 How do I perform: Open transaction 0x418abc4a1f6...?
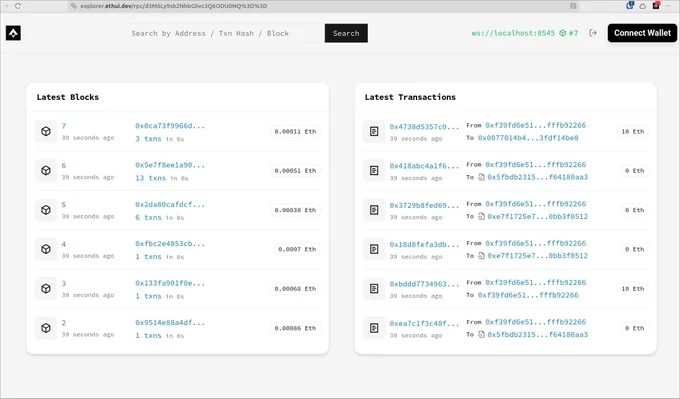pyautogui.click(x=424, y=166)
